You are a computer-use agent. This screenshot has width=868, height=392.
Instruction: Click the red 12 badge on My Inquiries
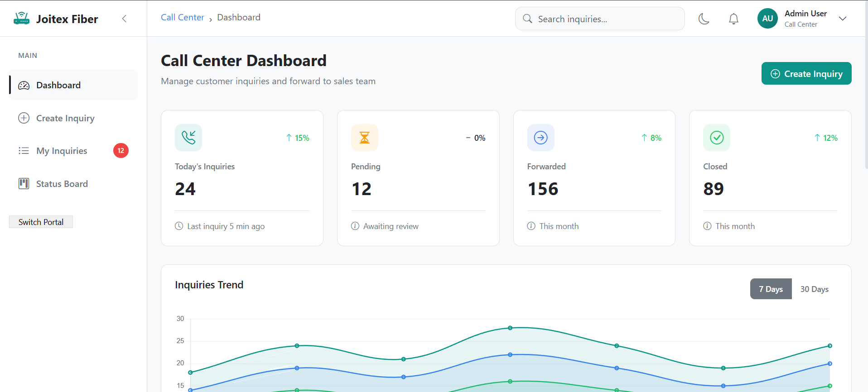121,151
